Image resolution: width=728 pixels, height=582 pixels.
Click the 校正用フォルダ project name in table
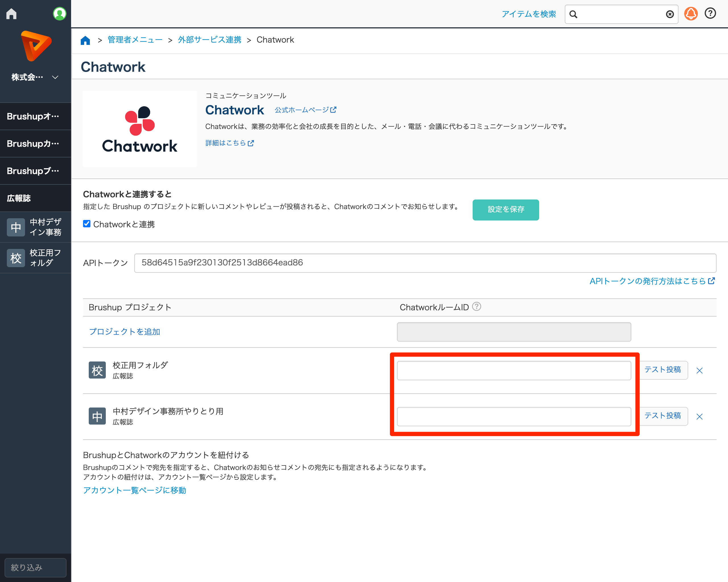pos(140,365)
